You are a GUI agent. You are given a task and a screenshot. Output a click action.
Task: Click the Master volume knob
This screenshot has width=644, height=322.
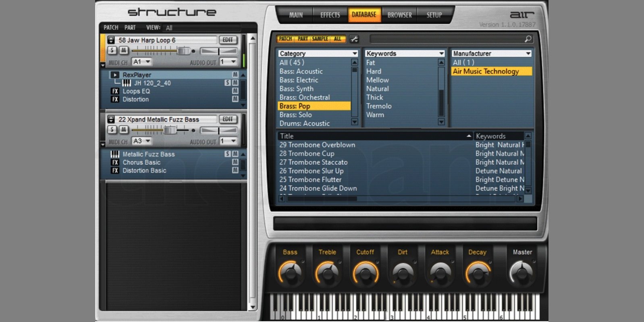click(522, 273)
